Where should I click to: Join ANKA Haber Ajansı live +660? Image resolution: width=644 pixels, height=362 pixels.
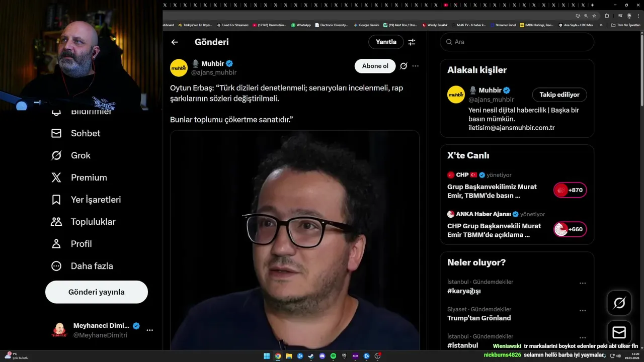pyautogui.click(x=570, y=229)
